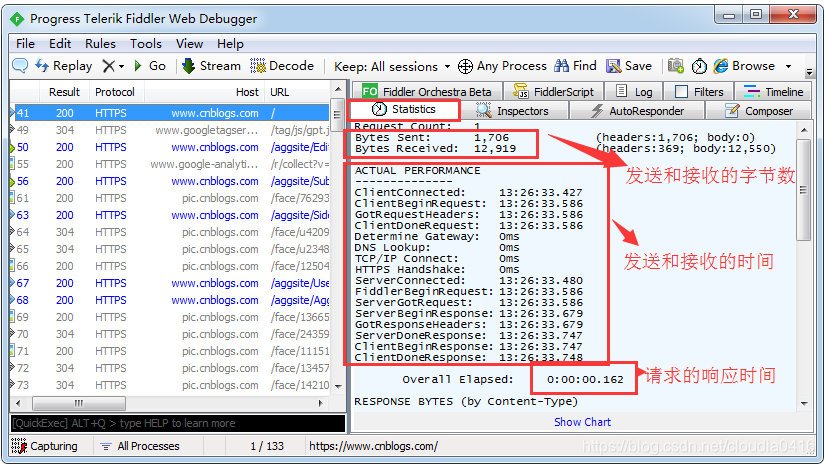Select session 55 google-analytics row

(x=169, y=164)
